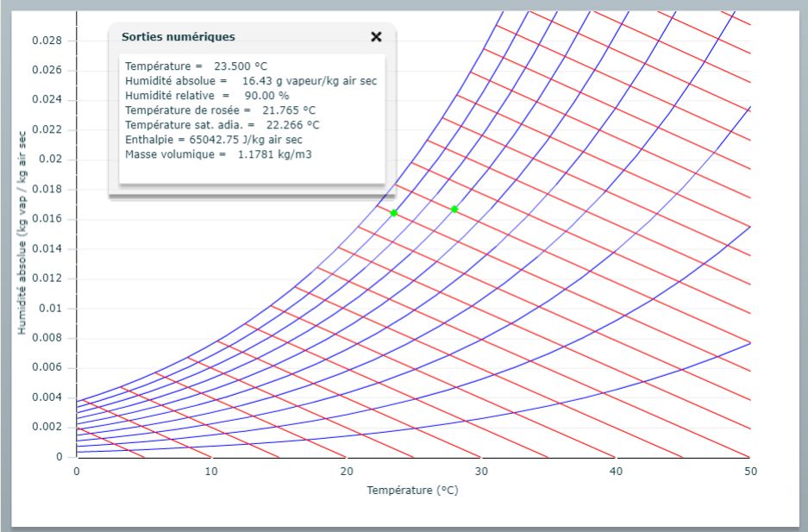Click the 0.028 tick label on the y-axis
Screen dimensions: 808x532
[47, 41]
